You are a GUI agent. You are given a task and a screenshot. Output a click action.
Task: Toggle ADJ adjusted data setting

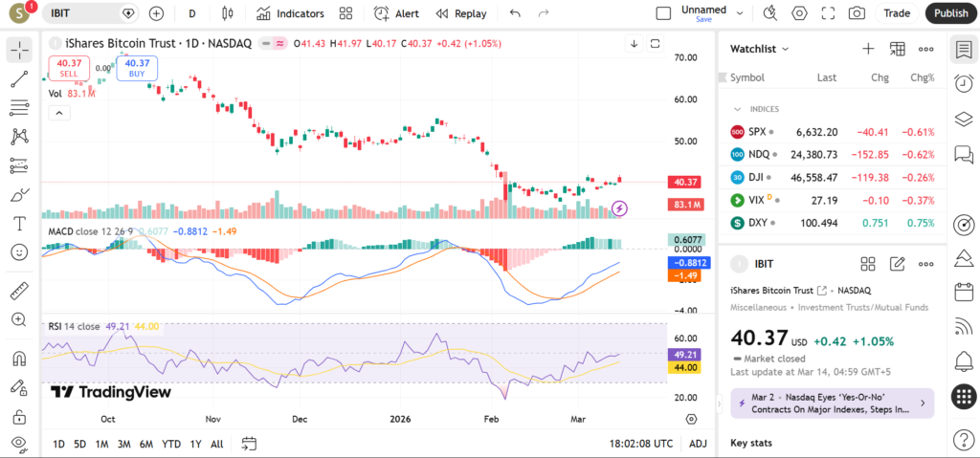[x=698, y=444]
